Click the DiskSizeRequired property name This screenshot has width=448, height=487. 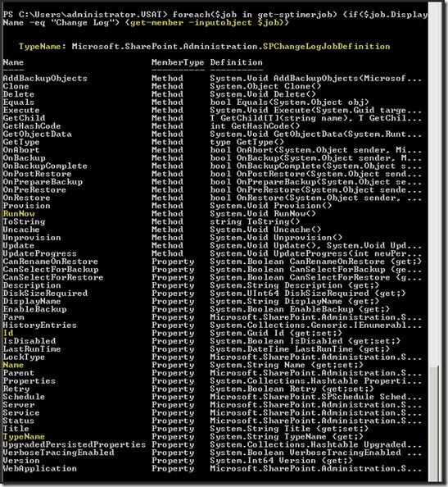point(45,294)
